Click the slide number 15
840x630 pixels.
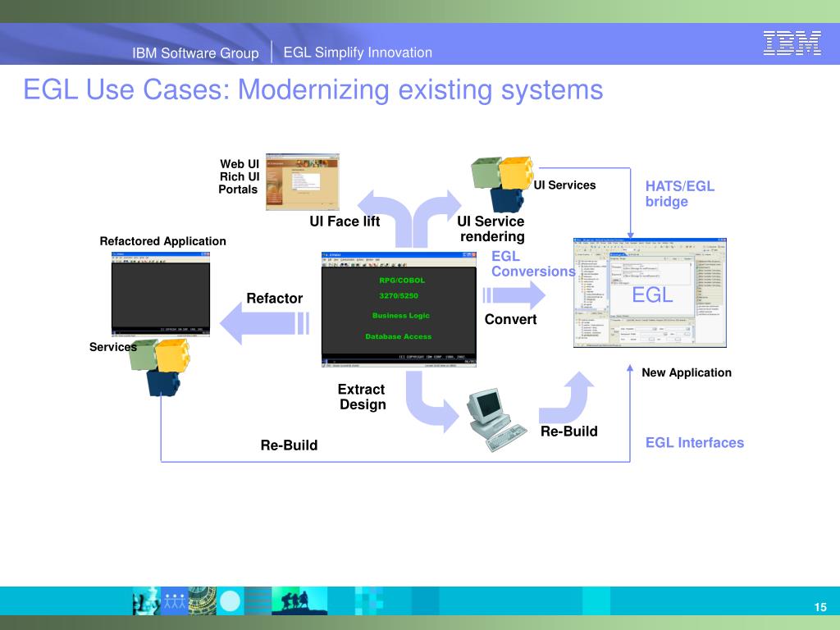tap(820, 607)
